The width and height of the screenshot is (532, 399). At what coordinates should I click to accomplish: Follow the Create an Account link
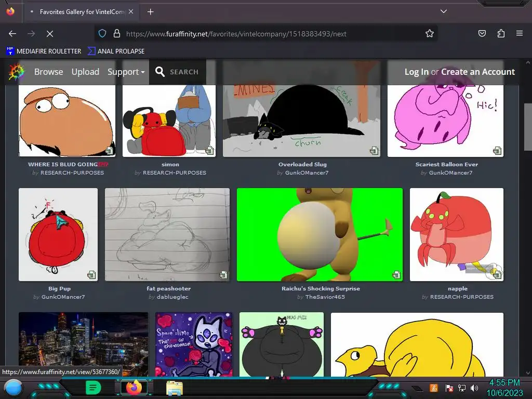click(x=478, y=72)
